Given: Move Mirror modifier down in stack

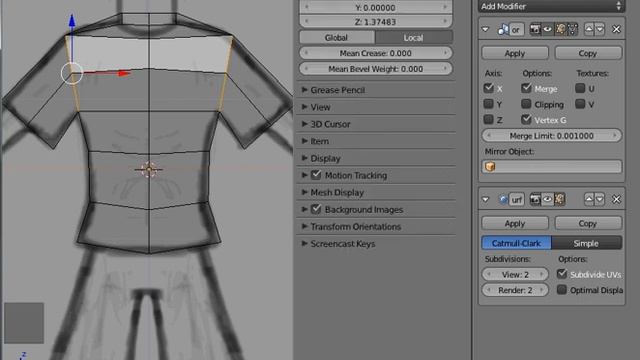Looking at the screenshot, I should [600, 29].
